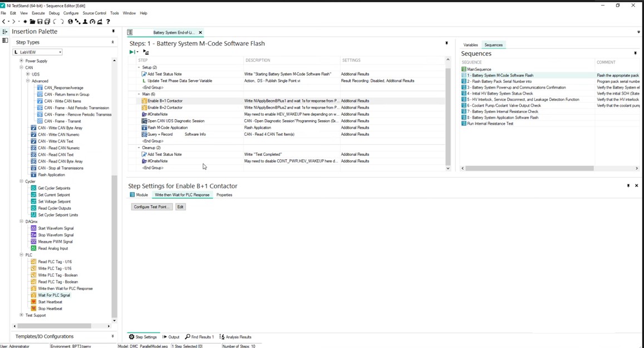The height and width of the screenshot is (348, 644).
Task: Click the Edit button in Step Settings
Action: pos(180,207)
